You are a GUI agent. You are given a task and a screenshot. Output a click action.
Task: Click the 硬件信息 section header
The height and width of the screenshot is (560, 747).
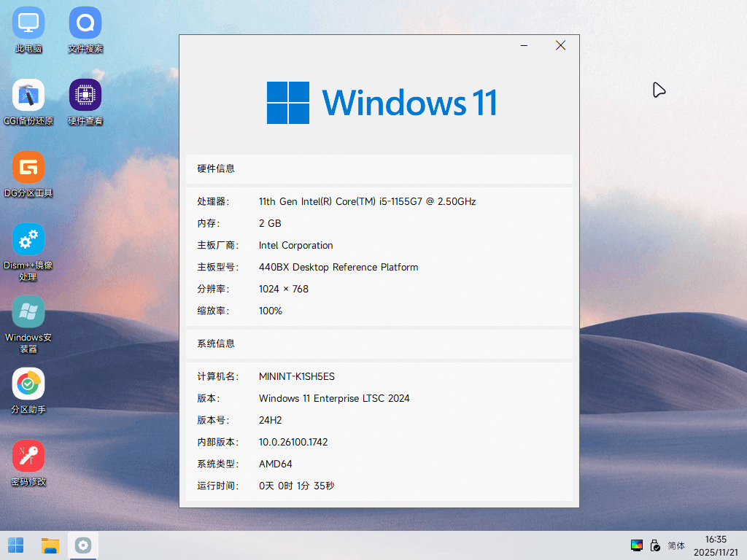[x=379, y=168]
